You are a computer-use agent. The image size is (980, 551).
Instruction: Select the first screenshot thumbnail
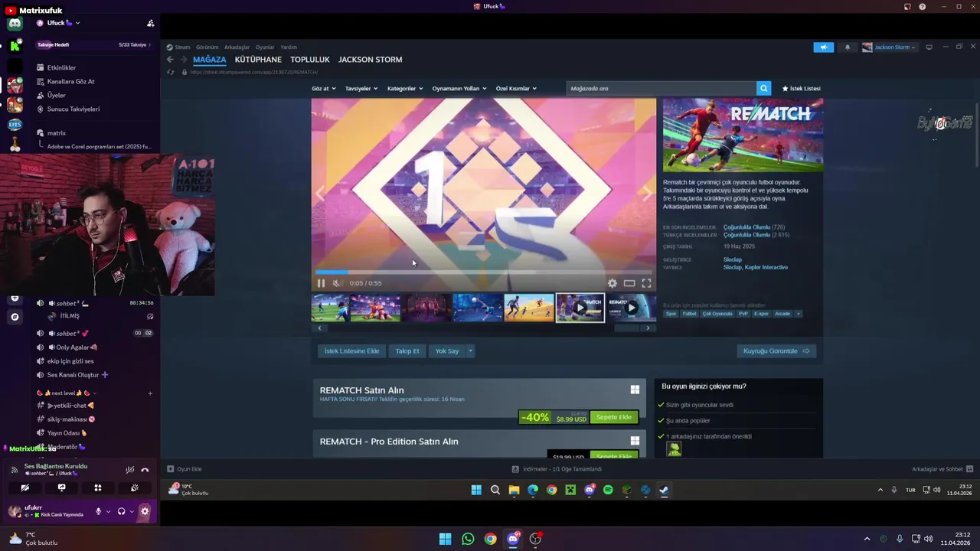330,307
